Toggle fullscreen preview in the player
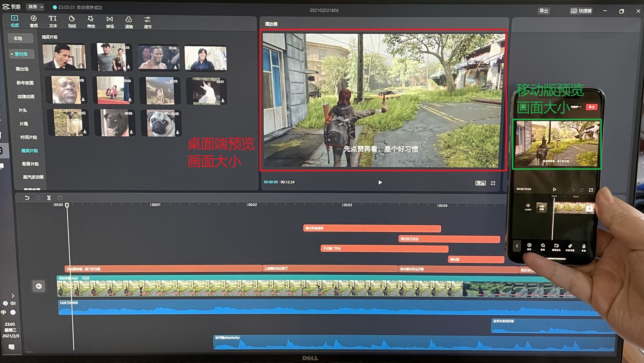644x363 pixels. tap(493, 183)
